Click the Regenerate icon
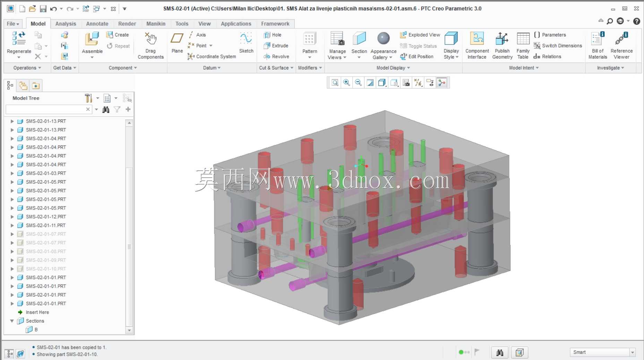Image resolution: width=644 pixels, height=360 pixels. pos(19,39)
